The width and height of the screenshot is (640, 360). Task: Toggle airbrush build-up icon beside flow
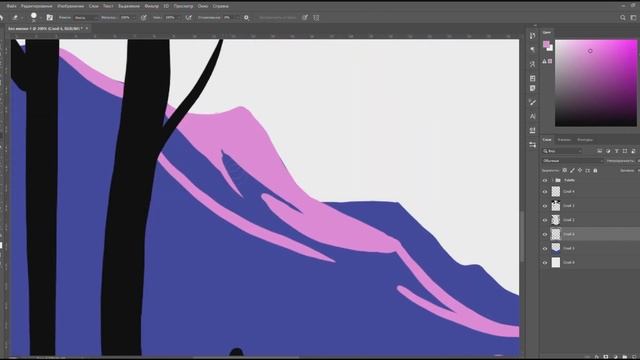click(189, 18)
